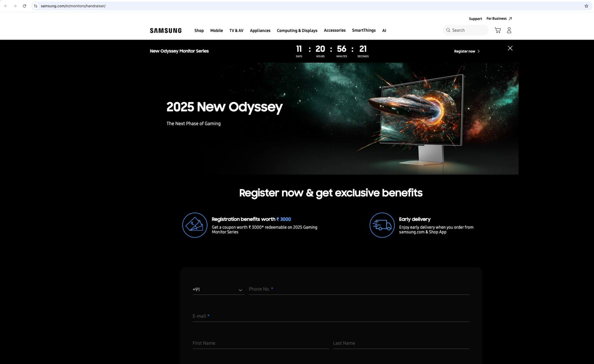Screen dimensions: 594x364
Task: Click the coupon registration benefits icon
Action: [195, 225]
